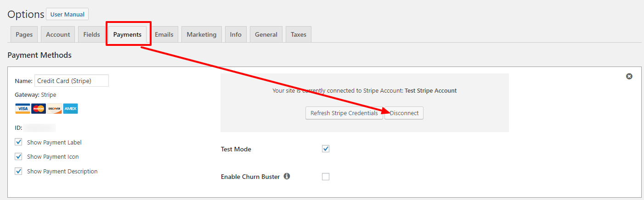Click Refresh Stripe Credentials button
The height and width of the screenshot is (200, 644).
coord(344,113)
